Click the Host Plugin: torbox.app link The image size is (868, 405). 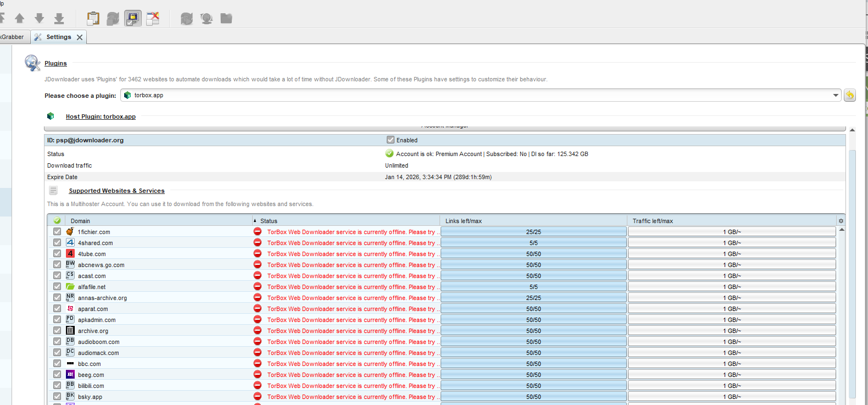101,116
